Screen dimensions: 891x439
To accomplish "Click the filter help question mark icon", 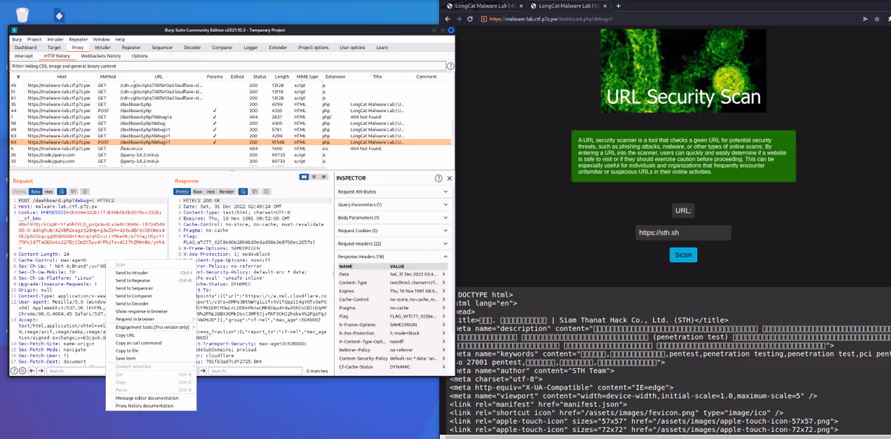I will coord(450,66).
